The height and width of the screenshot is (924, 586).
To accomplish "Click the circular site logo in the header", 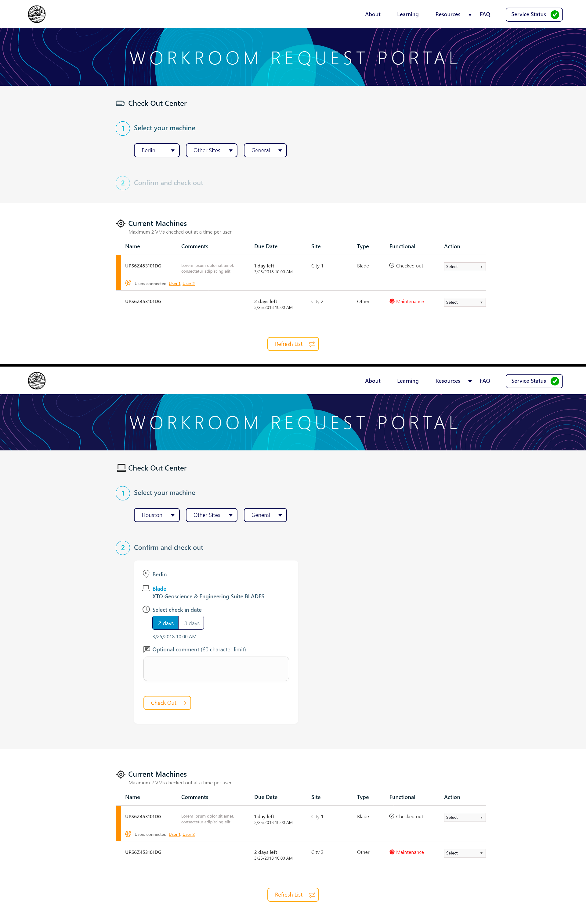I will tap(37, 14).
